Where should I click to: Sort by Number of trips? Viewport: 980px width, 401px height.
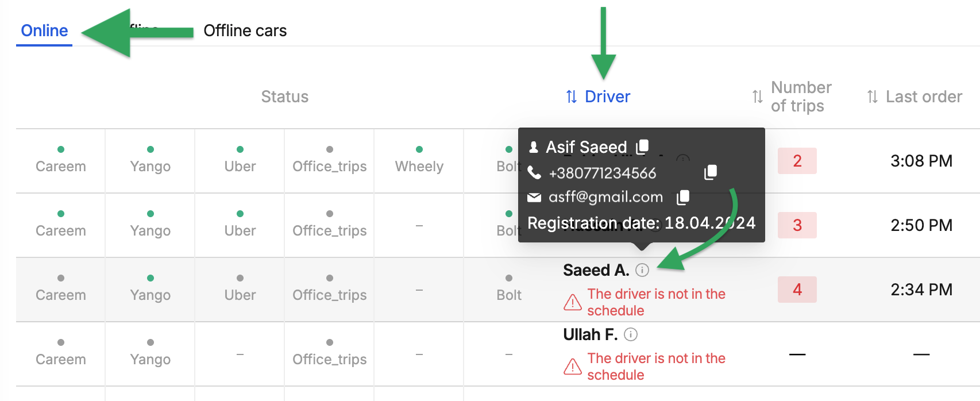click(792, 97)
